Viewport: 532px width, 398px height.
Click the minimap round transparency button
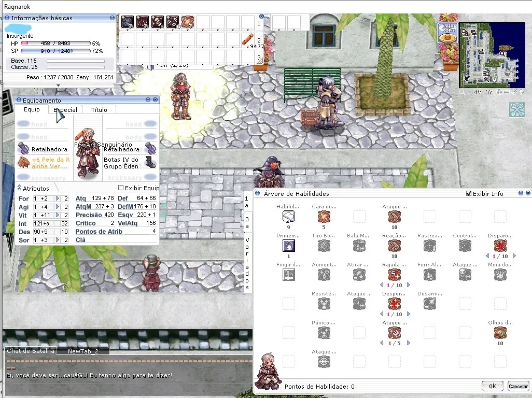521,92
